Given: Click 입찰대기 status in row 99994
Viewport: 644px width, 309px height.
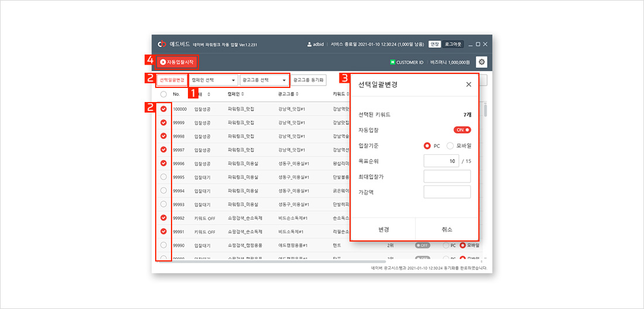Looking at the screenshot, I should 203,191.
